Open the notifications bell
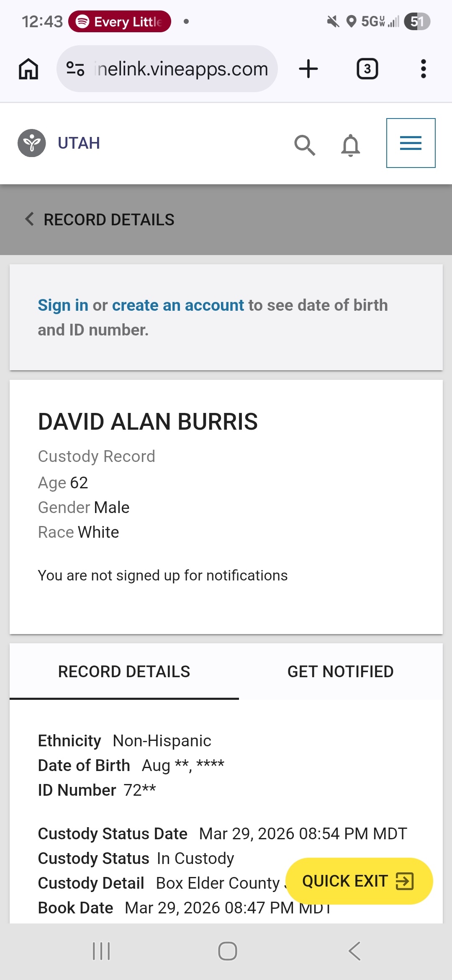 (x=351, y=145)
